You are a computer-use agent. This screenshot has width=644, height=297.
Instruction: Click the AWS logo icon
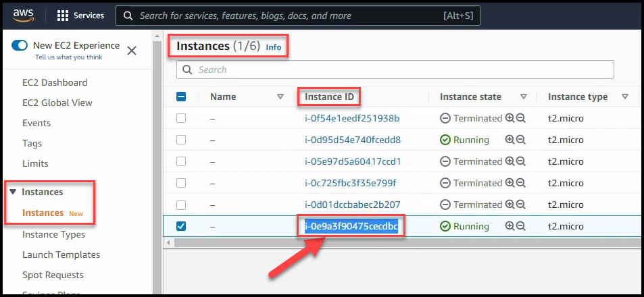coord(22,15)
